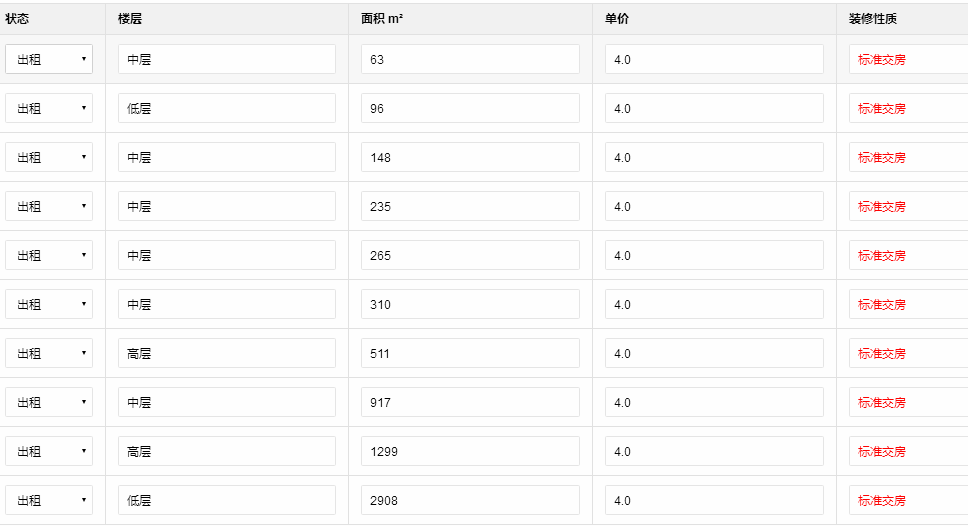Image resolution: width=968 pixels, height=526 pixels.
Task: Open the status dropdown in the 148 m² row
Action: (49, 158)
